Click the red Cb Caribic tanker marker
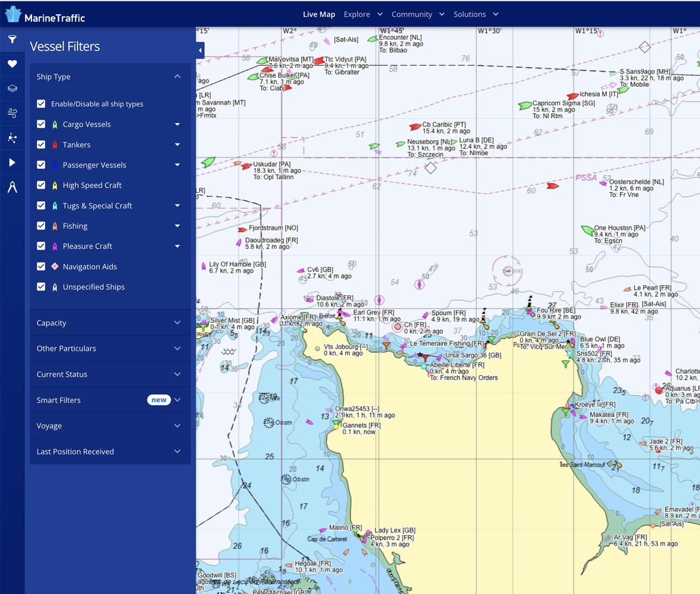700x594 pixels. [415, 127]
